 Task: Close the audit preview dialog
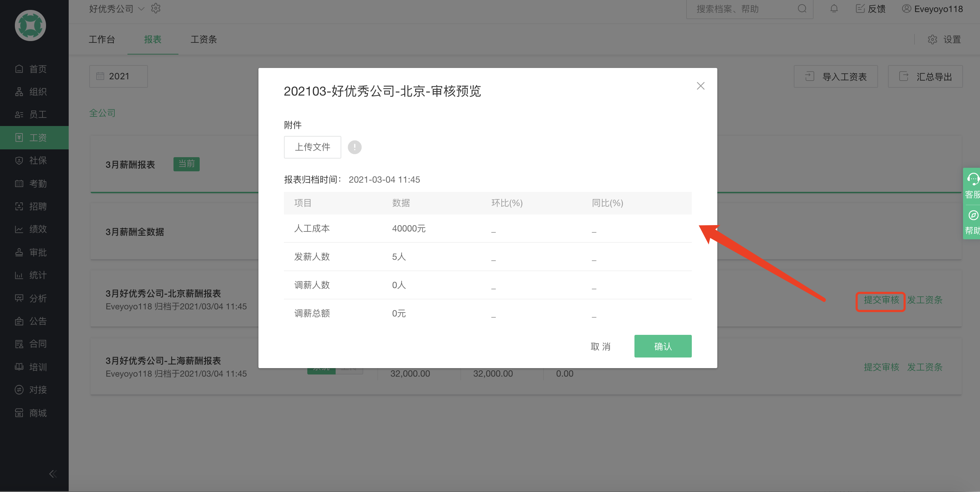coord(700,86)
